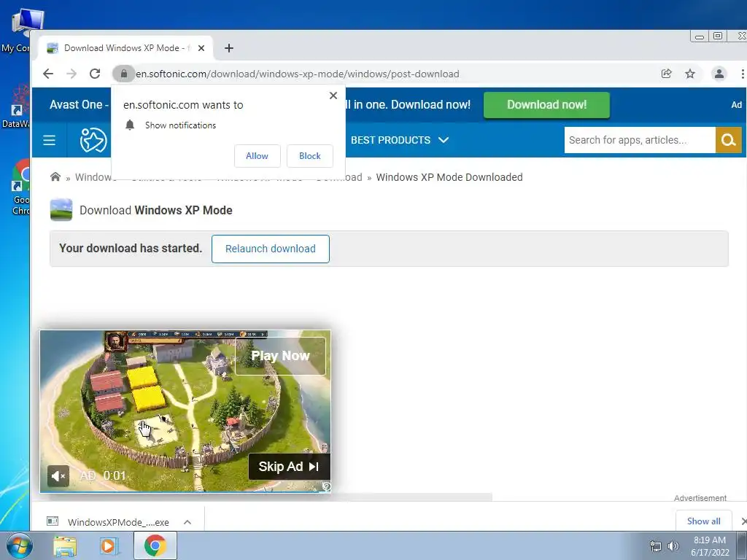Focus the Search for apps field
Image resolution: width=747 pixels, height=560 pixels.
pyautogui.click(x=640, y=140)
